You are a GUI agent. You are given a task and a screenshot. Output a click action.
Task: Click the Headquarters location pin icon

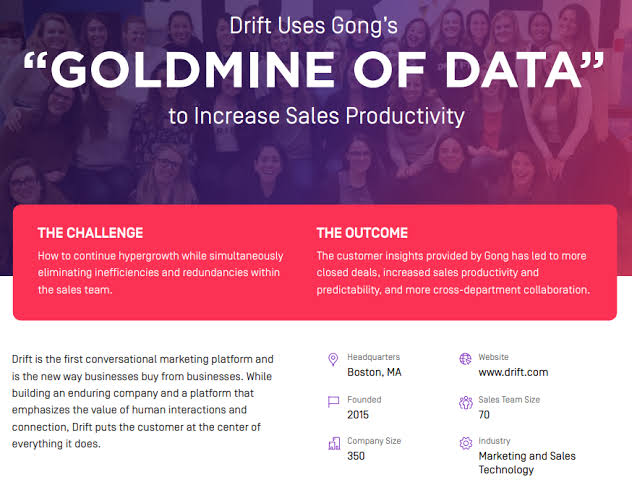click(x=333, y=359)
